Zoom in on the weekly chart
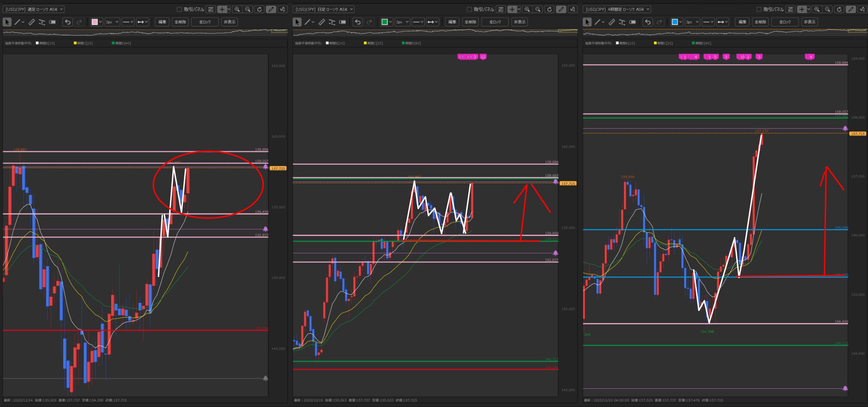868x407 pixels. (237, 9)
